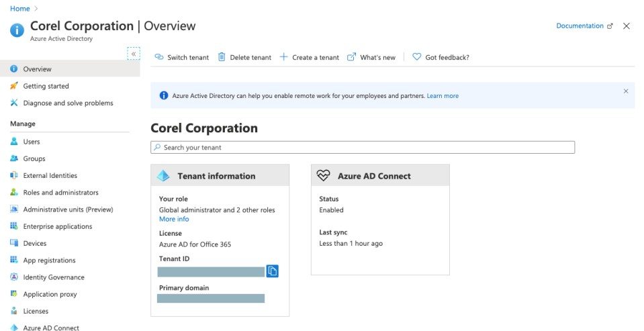Open the Documentation link
This screenshot has width=644, height=331.
click(x=584, y=26)
